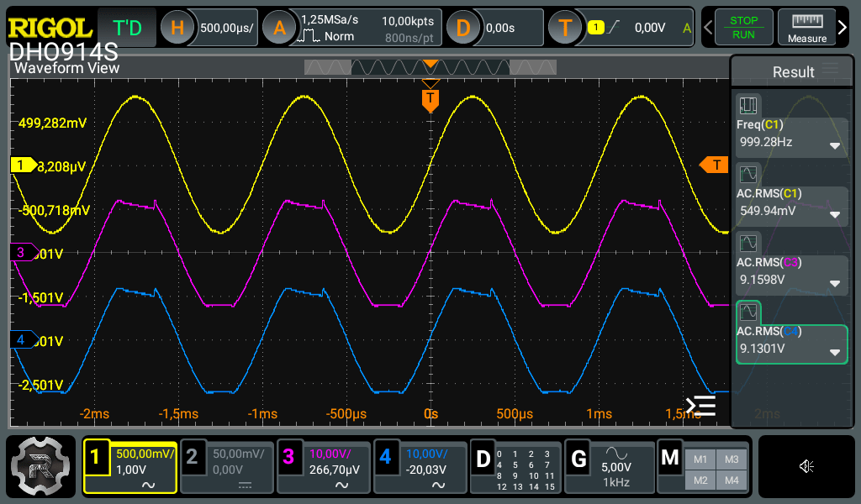Viewport: 861px width, 504px height.
Task: Open the Result panel header
Action: pos(793,72)
